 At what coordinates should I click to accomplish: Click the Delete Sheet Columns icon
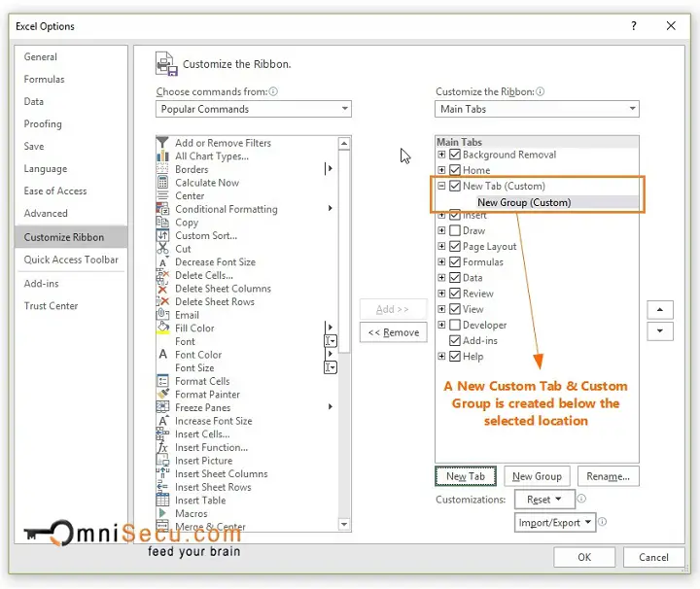coord(162,289)
